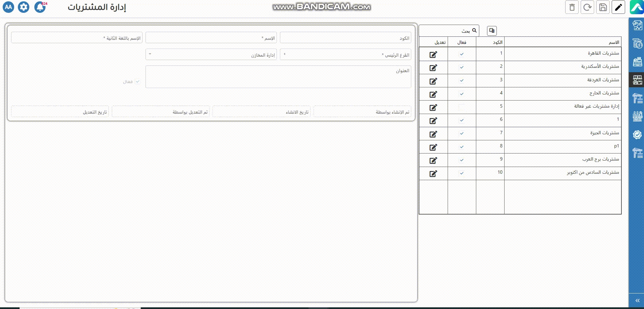The height and width of the screenshot is (309, 644).
Task: Click the edit icon for مشتريات القاهرة row
Action: [x=433, y=54]
